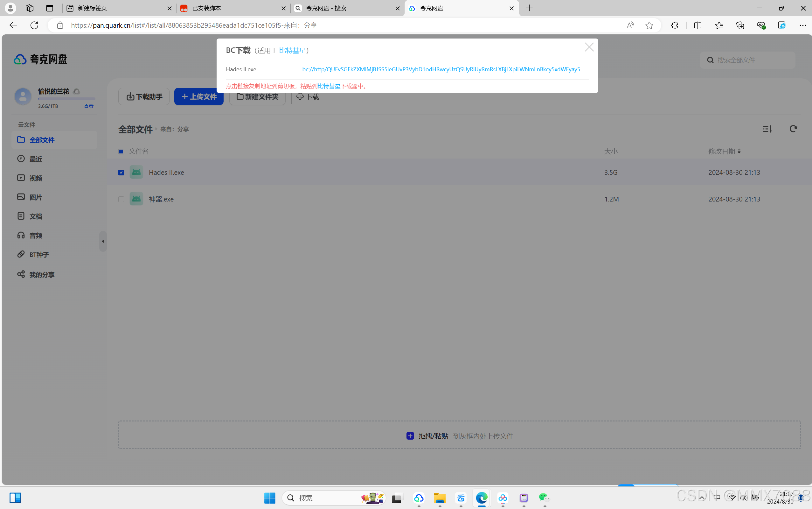Image resolution: width=812 pixels, height=509 pixels.
Task: Click the refresh icon in file list header
Action: click(793, 129)
